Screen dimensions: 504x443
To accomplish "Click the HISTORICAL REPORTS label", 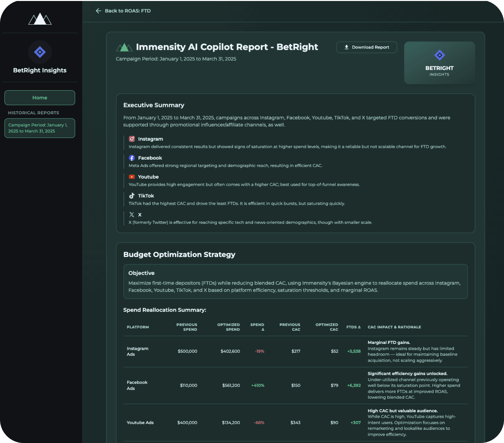I will pyautogui.click(x=33, y=113).
